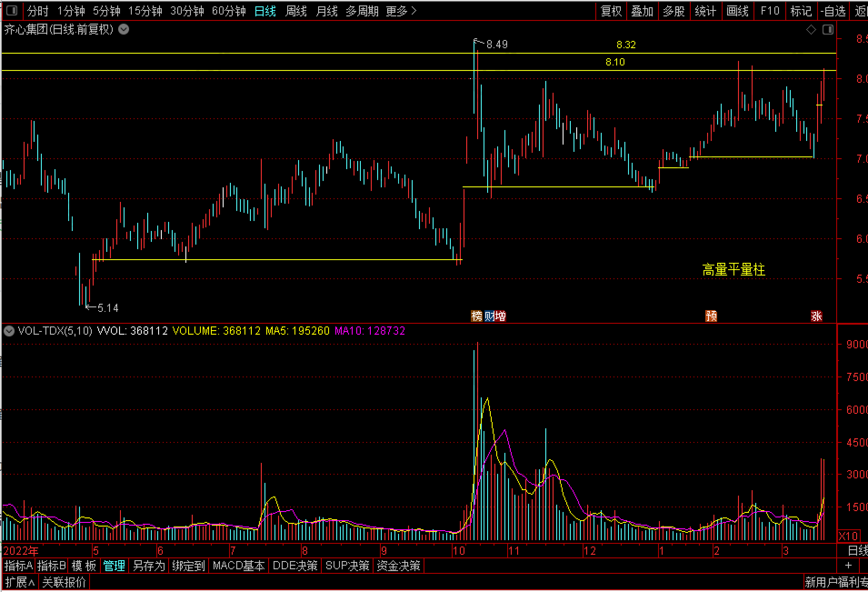
Task: Open the 画线 drawing tools
Action: tap(738, 11)
